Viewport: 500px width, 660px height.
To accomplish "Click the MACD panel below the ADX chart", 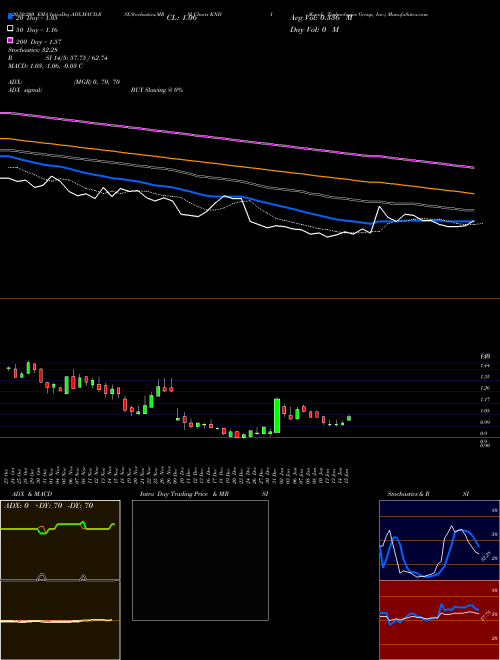I will tap(60, 620).
